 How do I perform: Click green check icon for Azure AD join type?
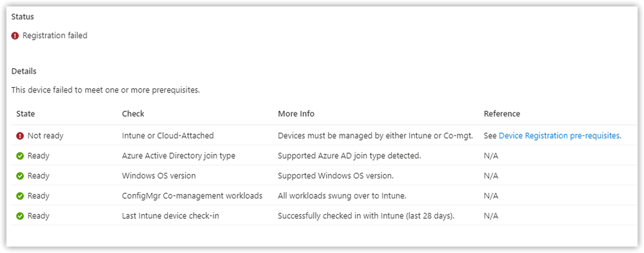[x=20, y=156]
